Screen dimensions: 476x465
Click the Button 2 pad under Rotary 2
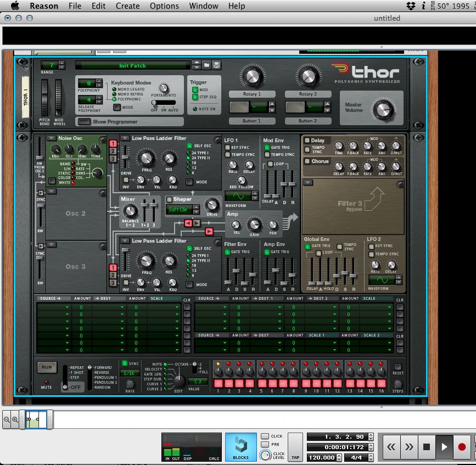click(x=295, y=107)
